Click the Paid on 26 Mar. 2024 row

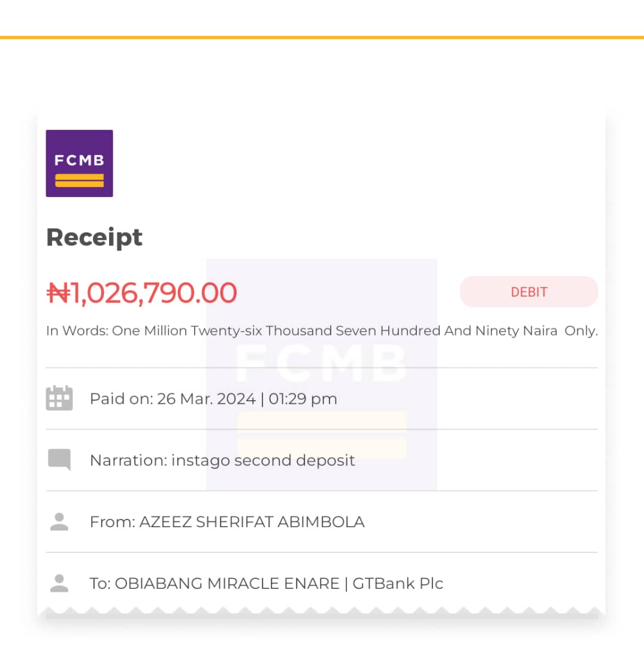(322, 398)
